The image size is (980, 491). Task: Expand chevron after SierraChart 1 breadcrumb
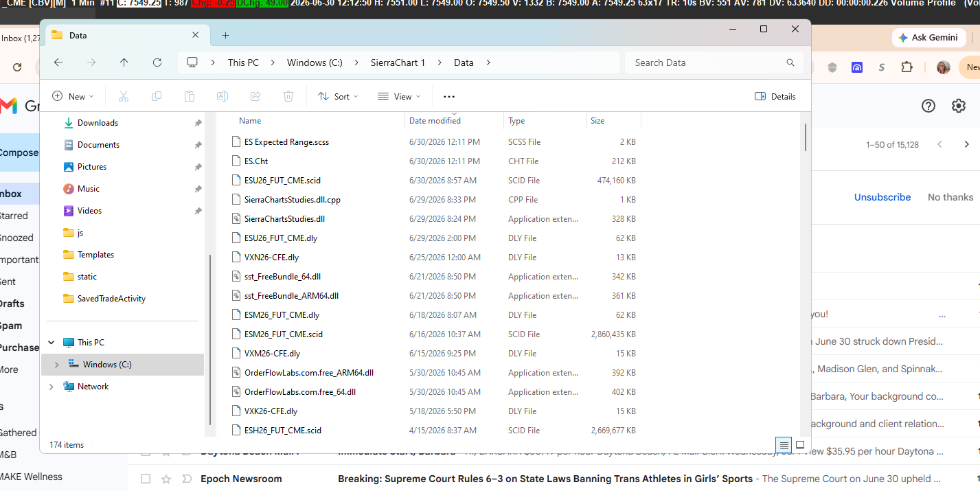click(x=440, y=62)
